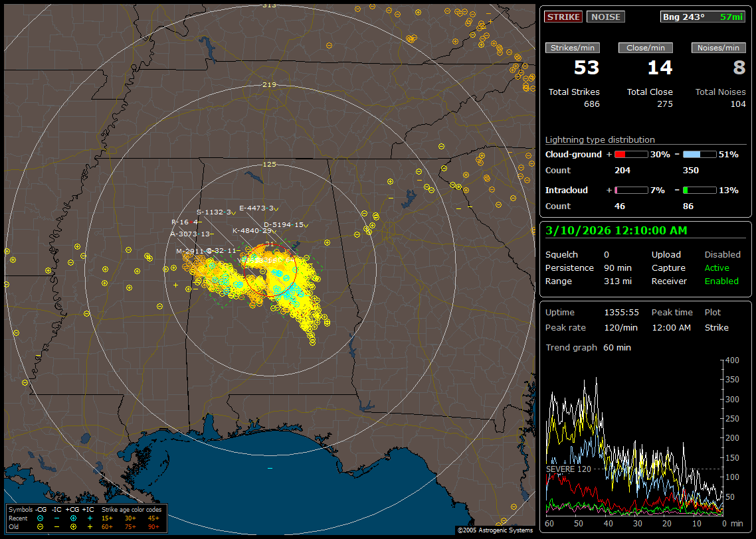The image size is (756, 539).
Task: Click the storm cell label S-1132-3
Action: [214, 212]
